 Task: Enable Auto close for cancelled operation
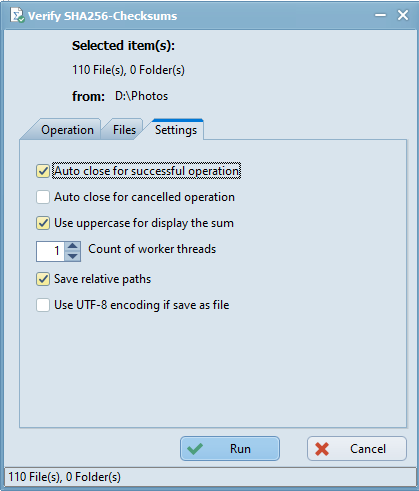click(43, 197)
